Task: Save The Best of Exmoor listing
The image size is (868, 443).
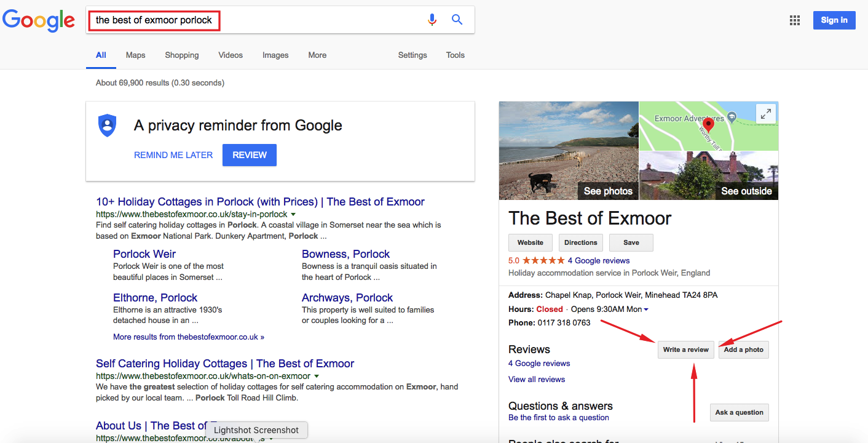Action: [631, 242]
